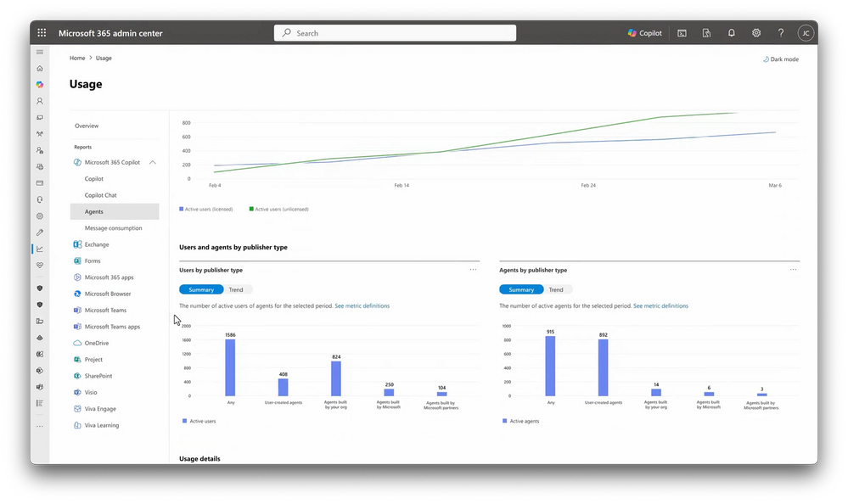The image size is (848, 504).
Task: Open the Microsoft Teams apps report
Action: (115, 327)
